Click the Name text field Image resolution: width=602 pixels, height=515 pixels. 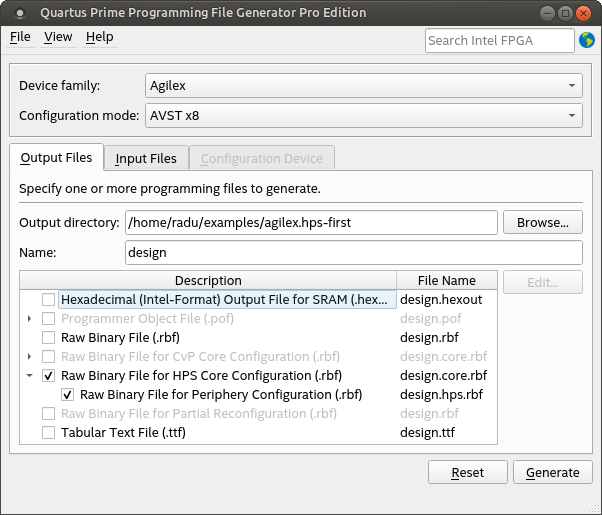(353, 253)
